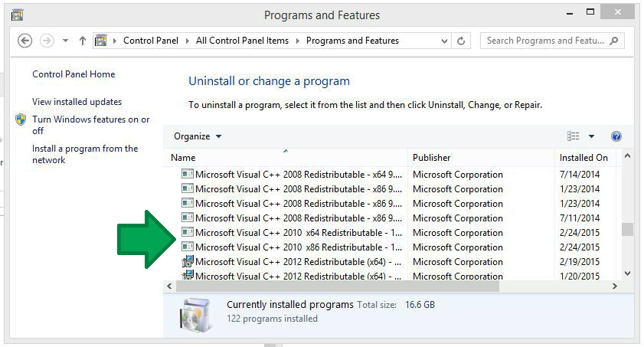Image resolution: width=644 pixels, height=347 pixels.
Task: Open Help with the question mark icon
Action: [x=616, y=136]
